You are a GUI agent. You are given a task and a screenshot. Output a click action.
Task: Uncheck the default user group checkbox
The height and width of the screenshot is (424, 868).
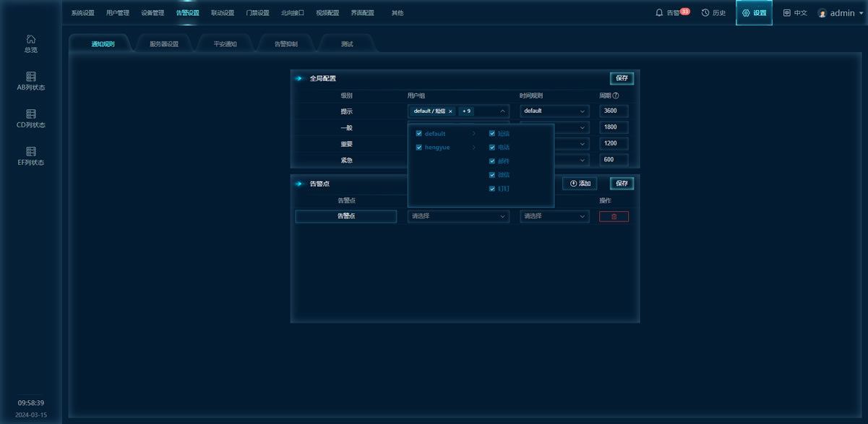click(x=418, y=134)
